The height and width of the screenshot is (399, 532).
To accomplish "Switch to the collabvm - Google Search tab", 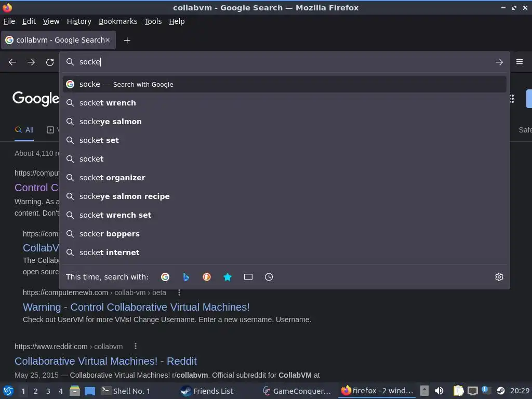I will pyautogui.click(x=58, y=40).
